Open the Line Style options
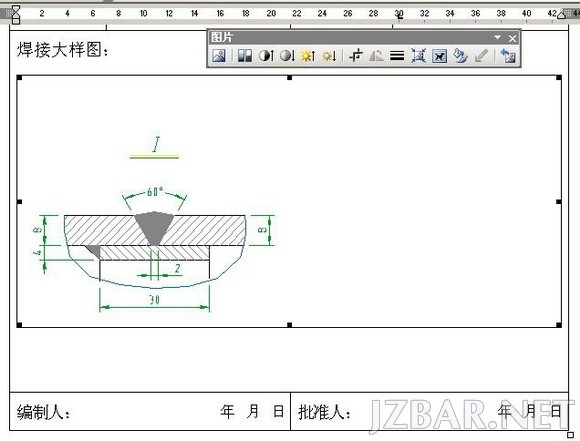The image size is (580, 441). click(x=397, y=56)
